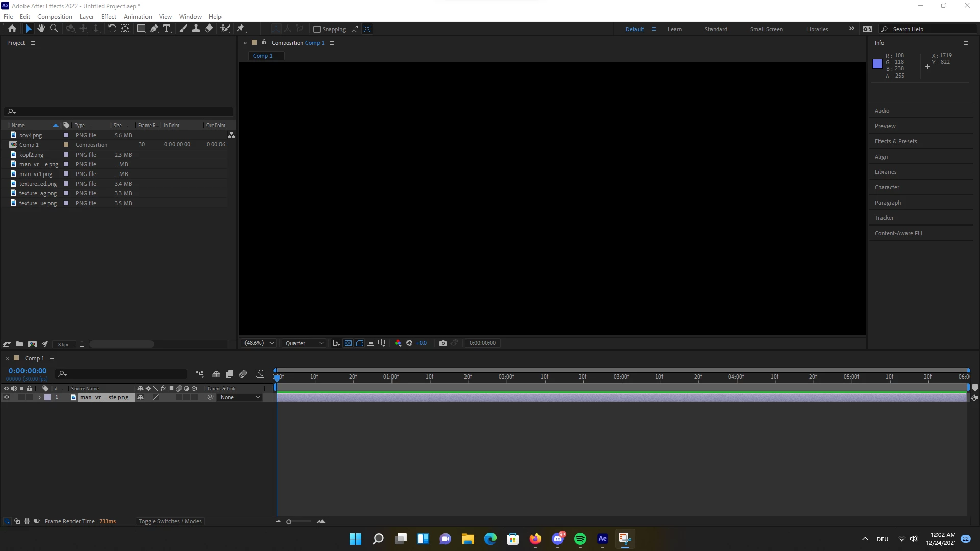Image resolution: width=980 pixels, height=551 pixels.
Task: Enable the Snapping checkbox
Action: point(317,29)
